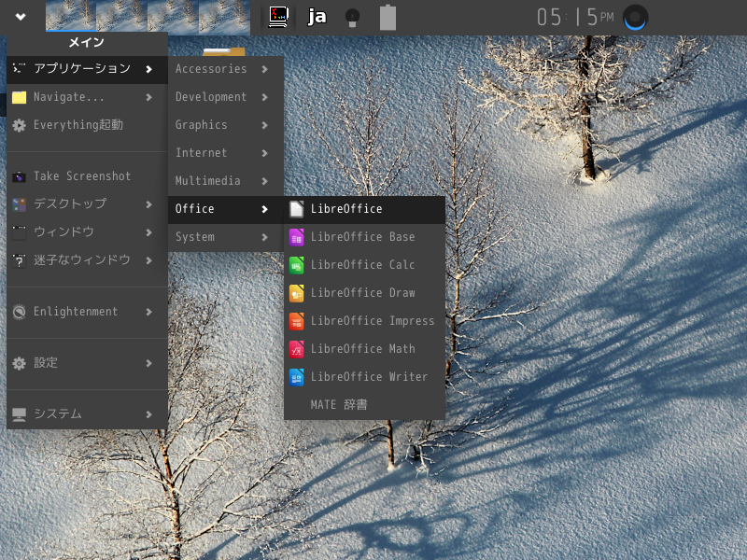Image resolution: width=747 pixels, height=560 pixels.
Task: Expand the Graphics submenu arrow
Action: (265, 126)
